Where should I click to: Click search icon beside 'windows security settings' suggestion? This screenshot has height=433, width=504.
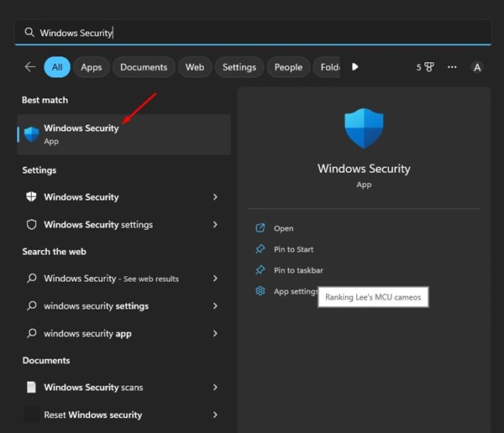point(32,305)
